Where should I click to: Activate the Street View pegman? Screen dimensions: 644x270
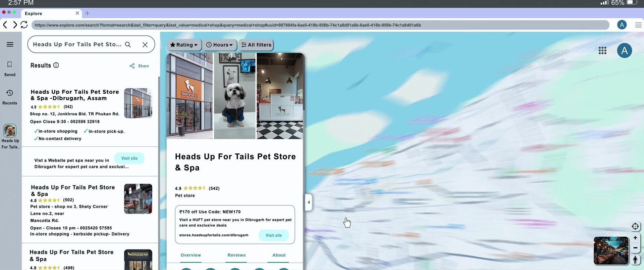point(635,260)
